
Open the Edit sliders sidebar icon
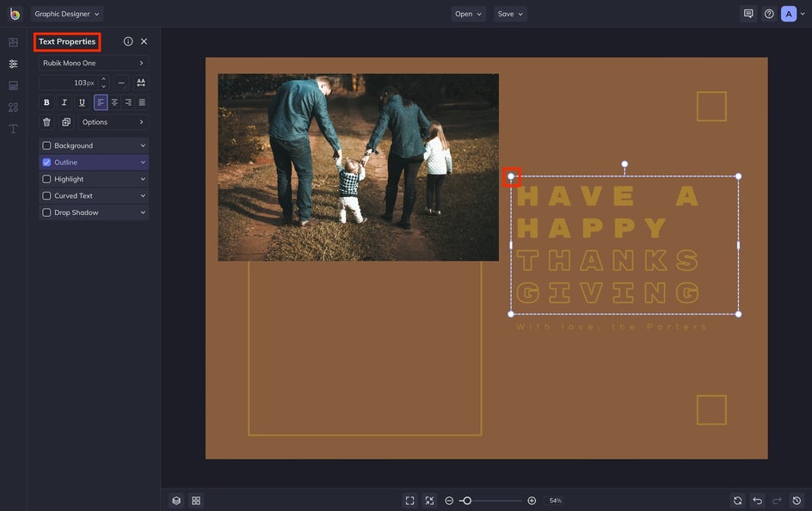(x=14, y=64)
